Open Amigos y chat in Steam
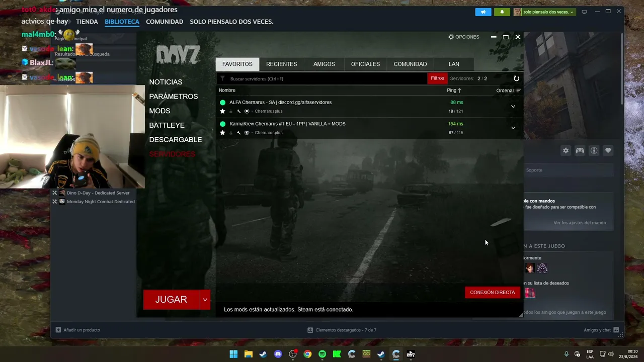Image resolution: width=644 pixels, height=362 pixels. 601,330
